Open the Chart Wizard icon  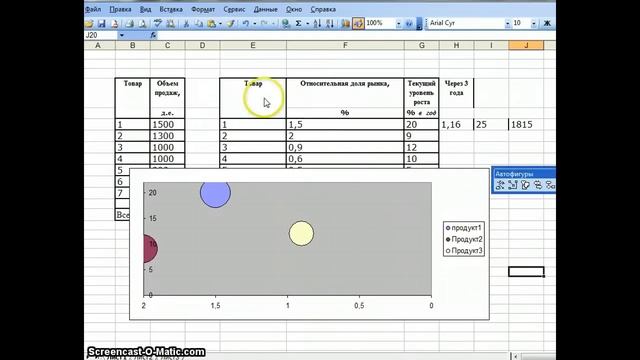click(345, 24)
